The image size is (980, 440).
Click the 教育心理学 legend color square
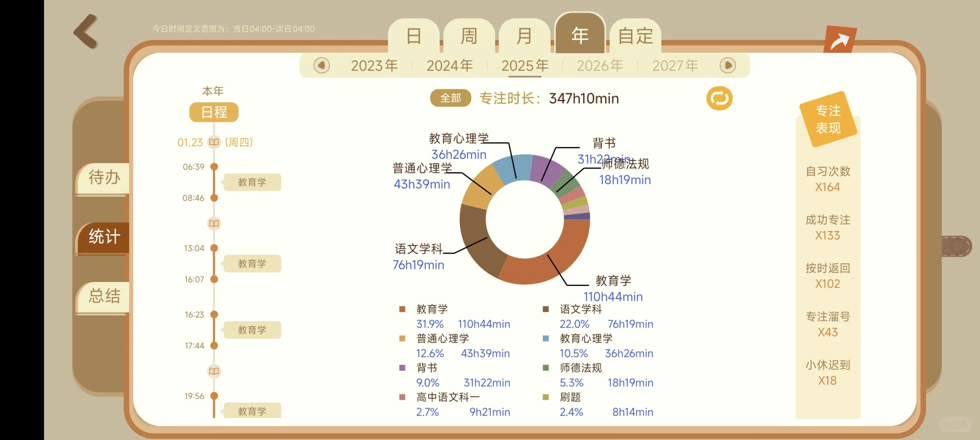click(546, 339)
